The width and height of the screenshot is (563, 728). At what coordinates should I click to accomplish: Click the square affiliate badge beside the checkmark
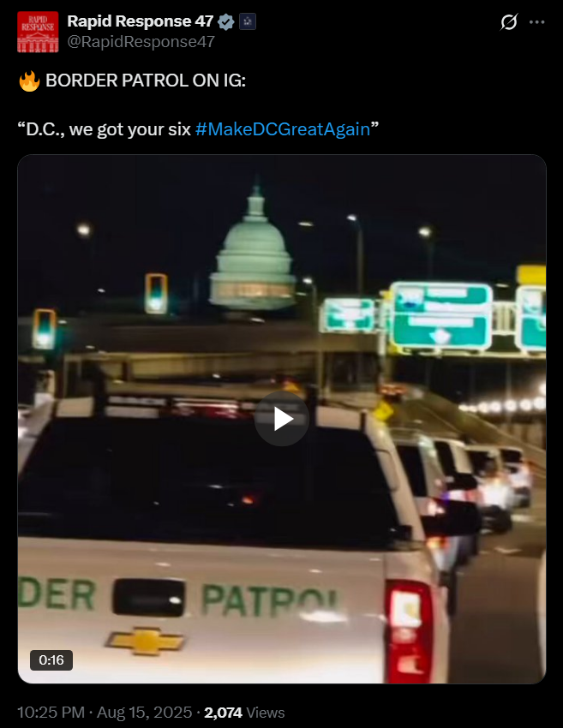click(x=248, y=21)
